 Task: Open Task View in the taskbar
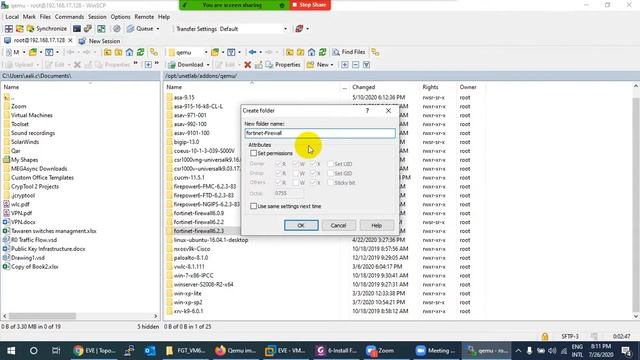(x=56, y=350)
